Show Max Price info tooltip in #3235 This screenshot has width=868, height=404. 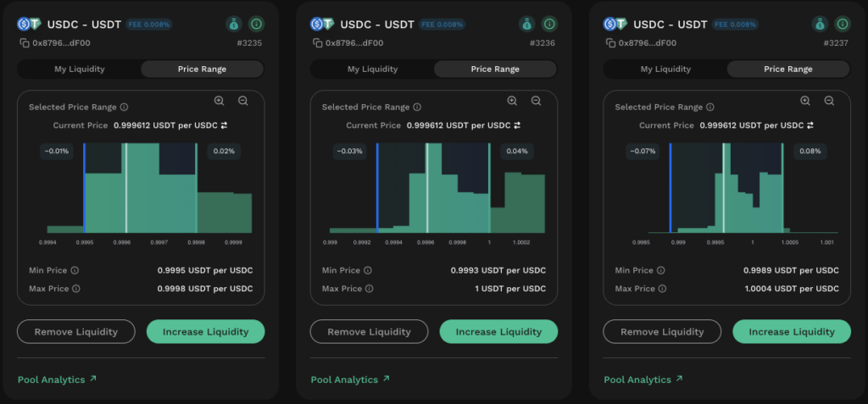76,289
